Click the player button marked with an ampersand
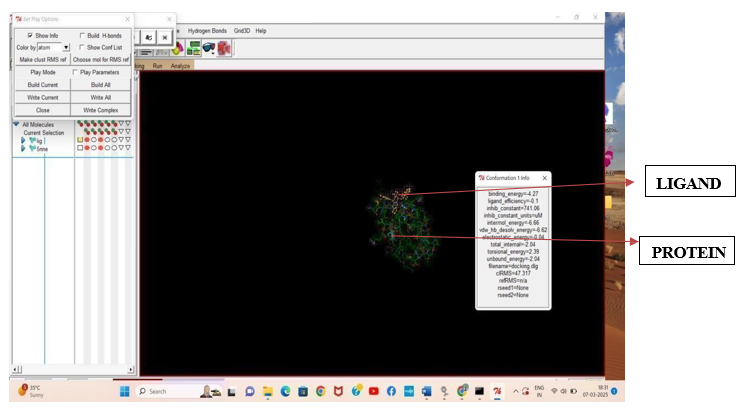Screen dimensions: 738x408 coord(148,36)
